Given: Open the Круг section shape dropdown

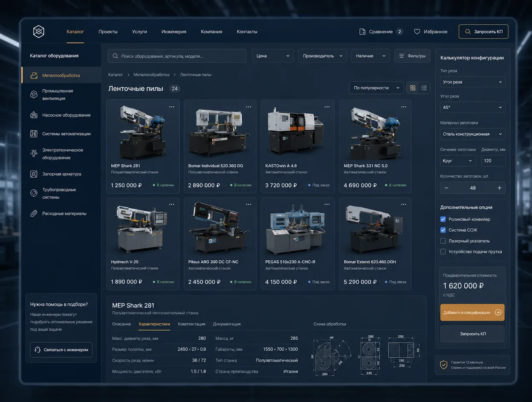Looking at the screenshot, I should point(458,161).
